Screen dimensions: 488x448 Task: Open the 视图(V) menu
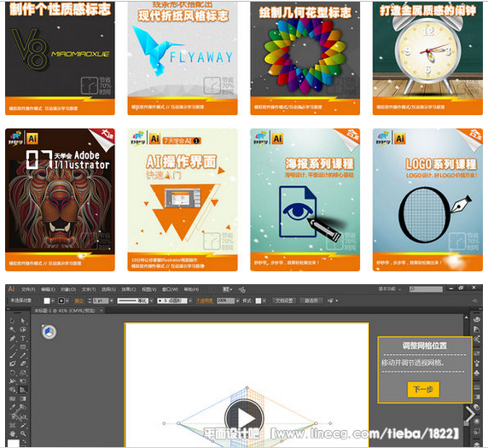click(x=149, y=289)
